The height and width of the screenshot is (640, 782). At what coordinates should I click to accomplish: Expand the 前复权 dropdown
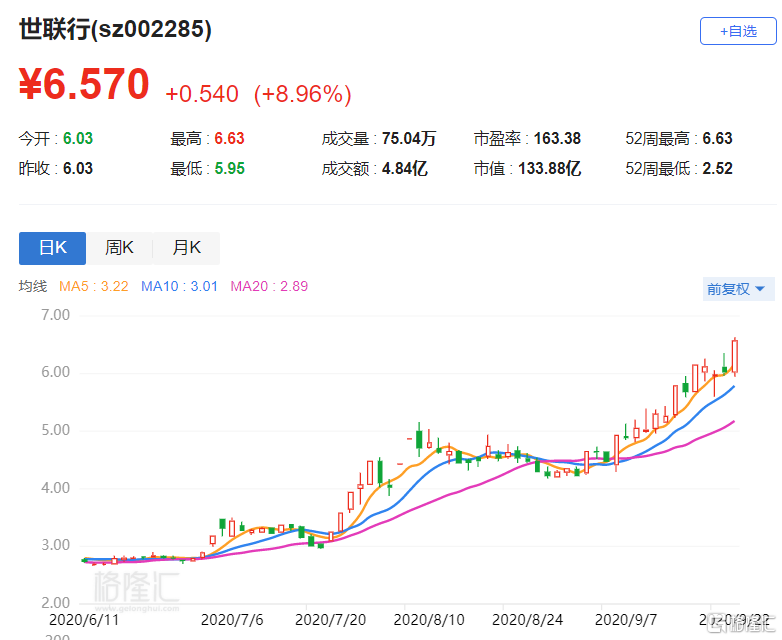point(739,289)
